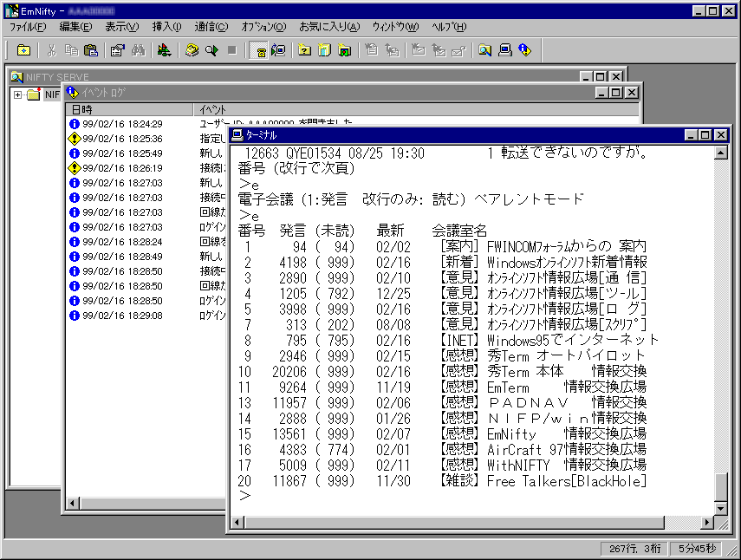This screenshot has height=560, width=741.
Task: Sort by the 日時 column header
Action: [x=130, y=109]
